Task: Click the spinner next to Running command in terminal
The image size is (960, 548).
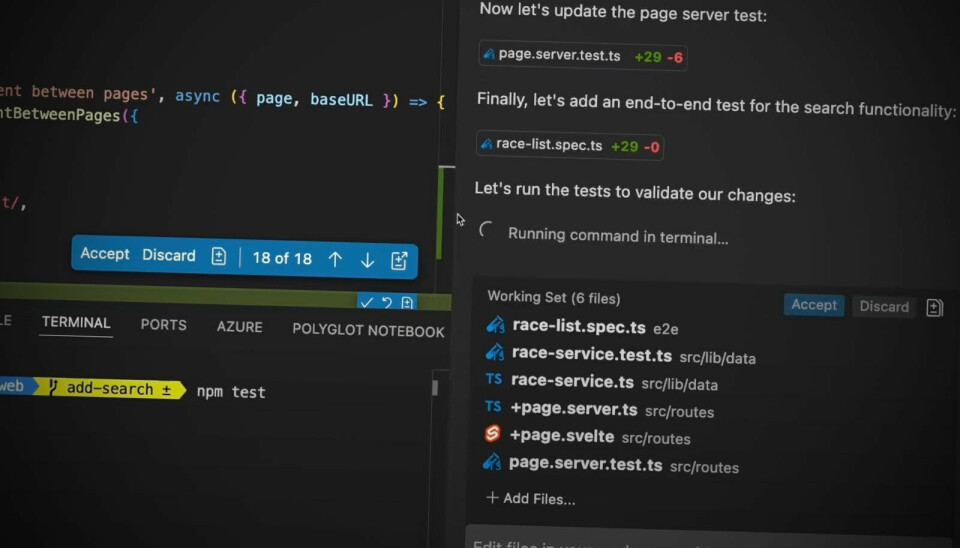Action: pyautogui.click(x=486, y=230)
